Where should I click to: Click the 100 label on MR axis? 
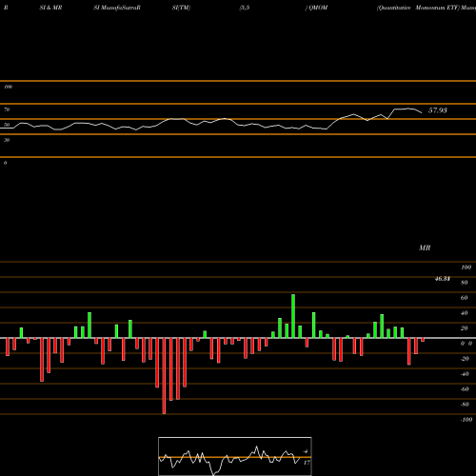(466, 268)
